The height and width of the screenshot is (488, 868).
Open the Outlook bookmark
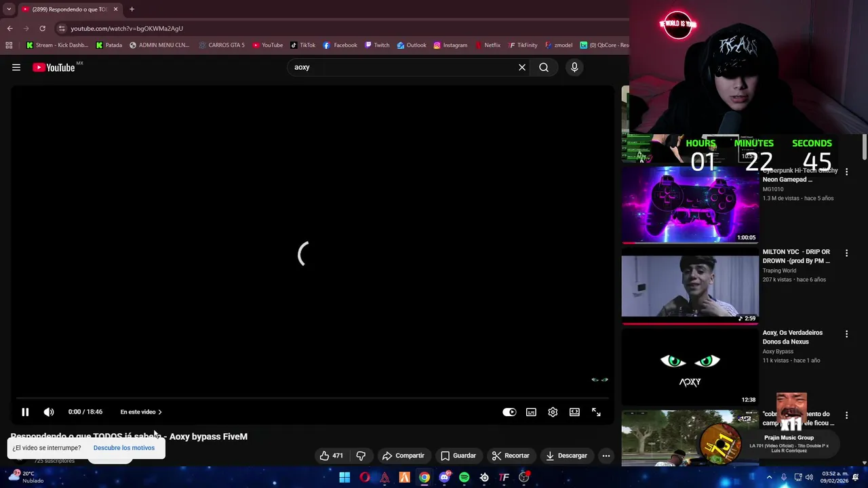tap(412, 45)
